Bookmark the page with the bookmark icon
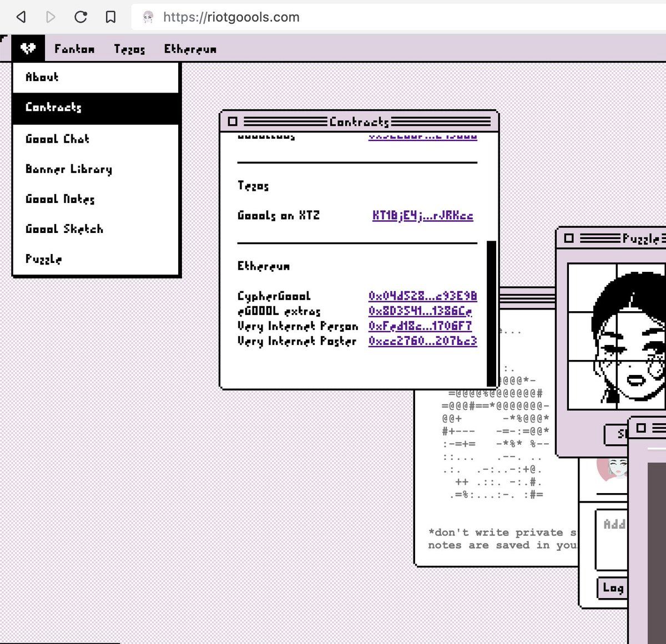 [x=111, y=17]
